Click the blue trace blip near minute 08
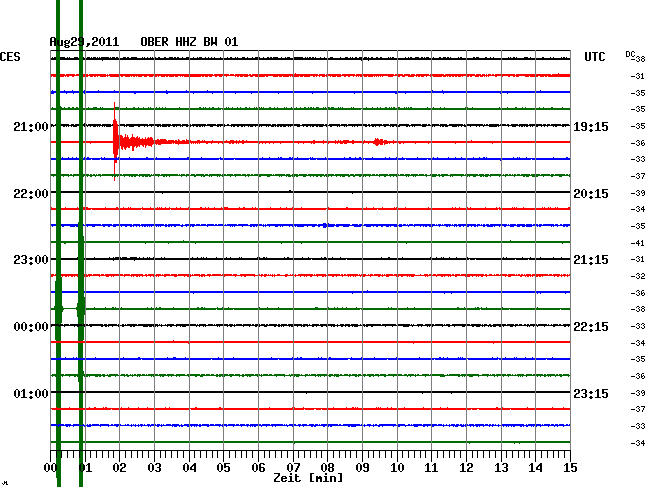650x494 pixels. coord(325,225)
